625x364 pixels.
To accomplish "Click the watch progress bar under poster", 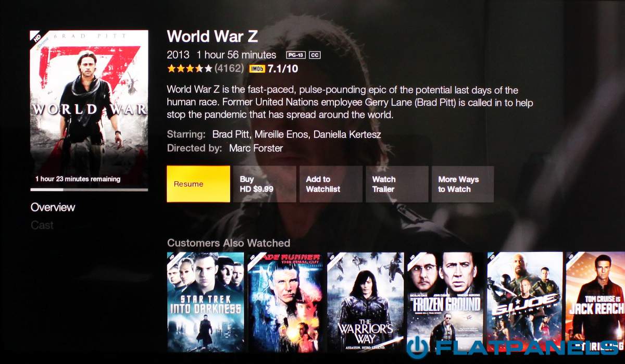I will [x=89, y=190].
